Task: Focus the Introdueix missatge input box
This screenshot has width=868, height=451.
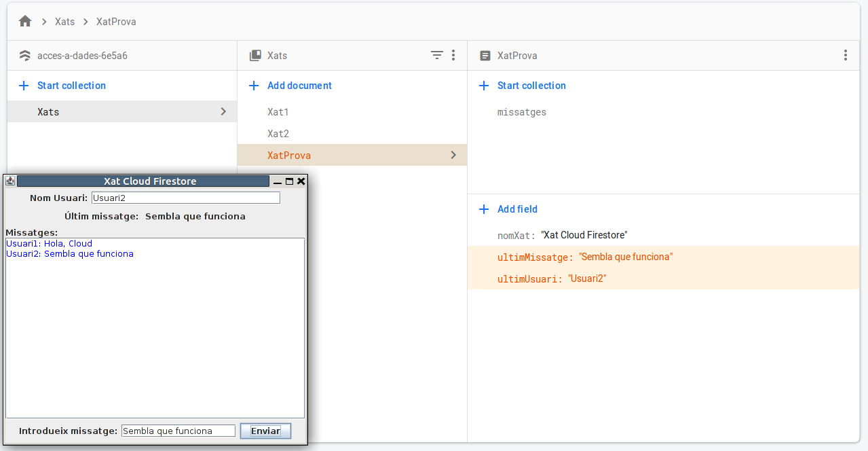Action: click(x=178, y=431)
